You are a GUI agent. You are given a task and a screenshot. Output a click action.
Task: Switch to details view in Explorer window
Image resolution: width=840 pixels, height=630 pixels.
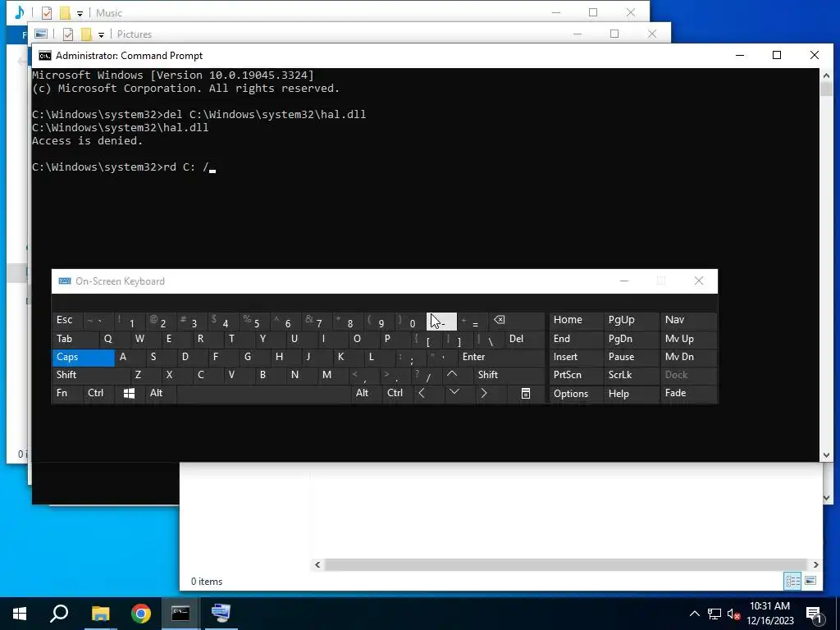pyautogui.click(x=792, y=581)
